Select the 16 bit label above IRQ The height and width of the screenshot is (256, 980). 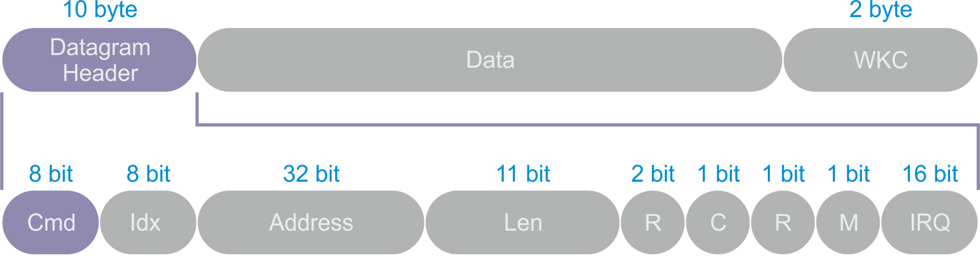(x=929, y=174)
